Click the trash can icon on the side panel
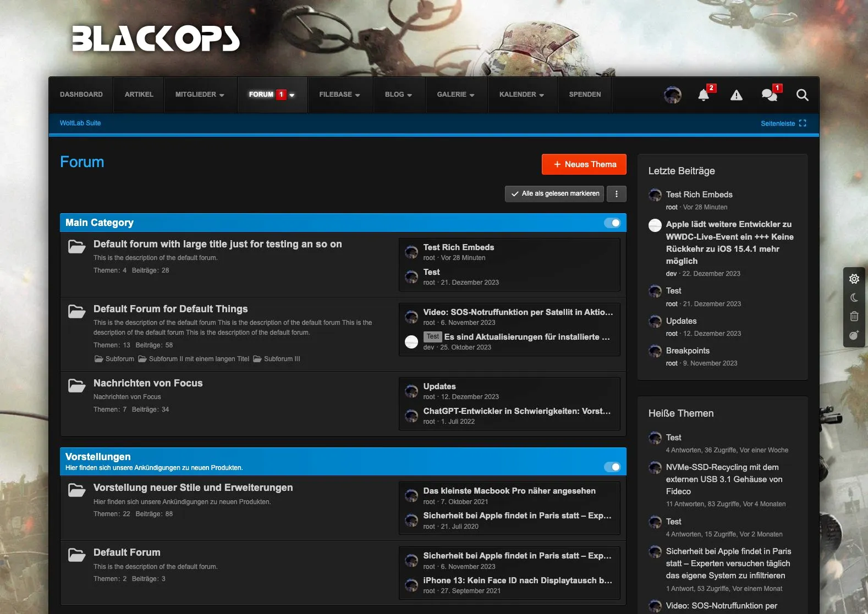 pyautogui.click(x=854, y=316)
